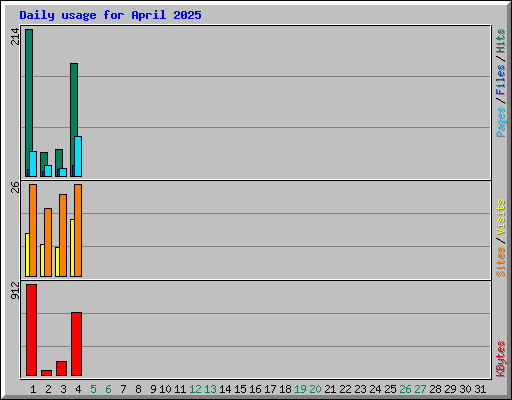
Task: Click the 214 hits axis value
Action: [15, 37]
